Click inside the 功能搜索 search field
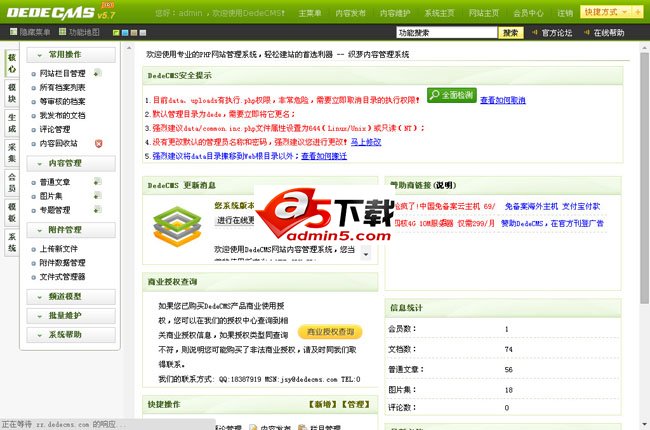Viewport: 650px width, 430px height. (x=446, y=33)
